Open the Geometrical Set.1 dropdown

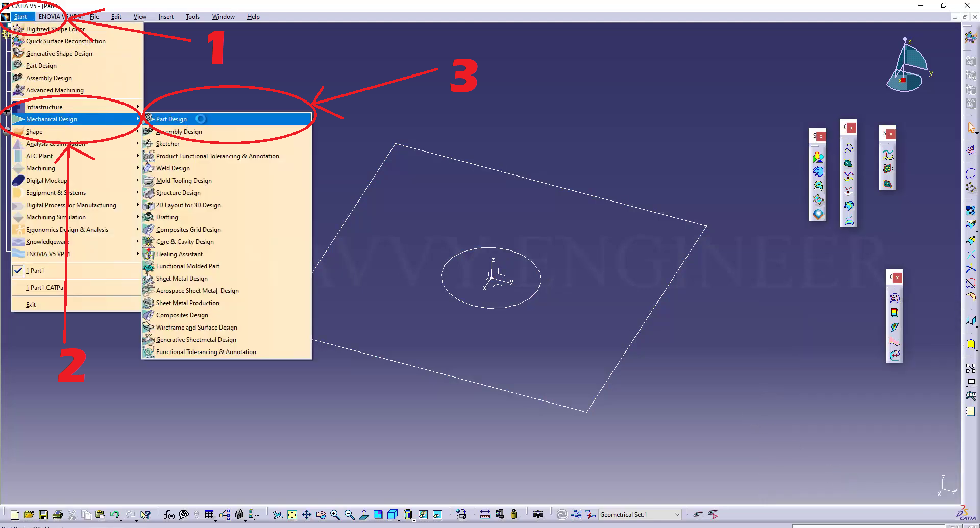click(x=677, y=515)
